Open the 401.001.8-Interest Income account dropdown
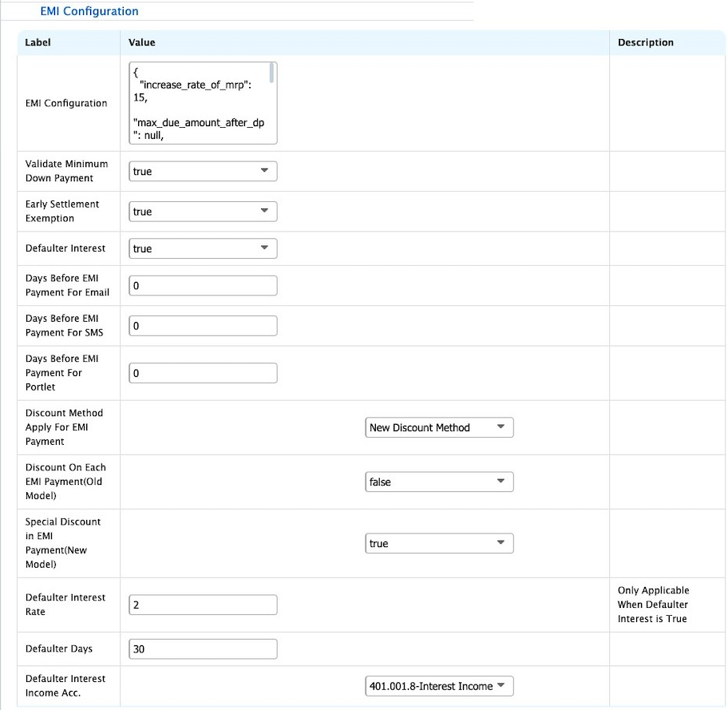Image resolution: width=728 pixels, height=710 pixels. (439, 686)
